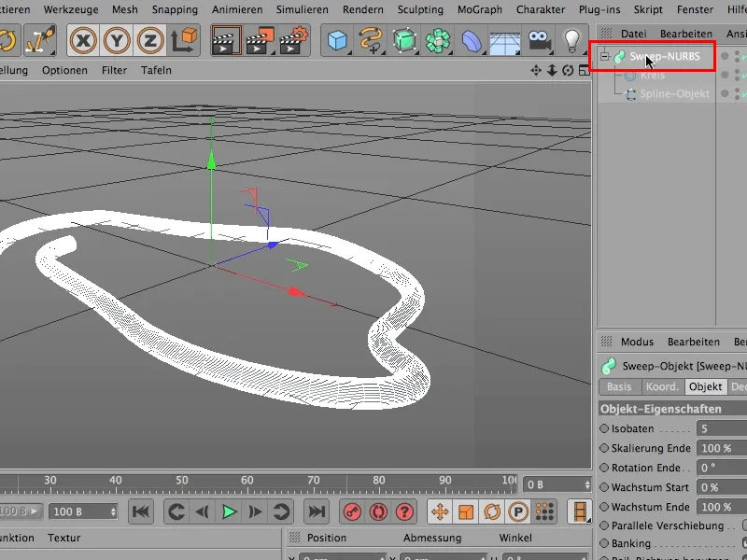Open viewport Optionen menu
This screenshot has height=560, width=747.
[x=64, y=70]
